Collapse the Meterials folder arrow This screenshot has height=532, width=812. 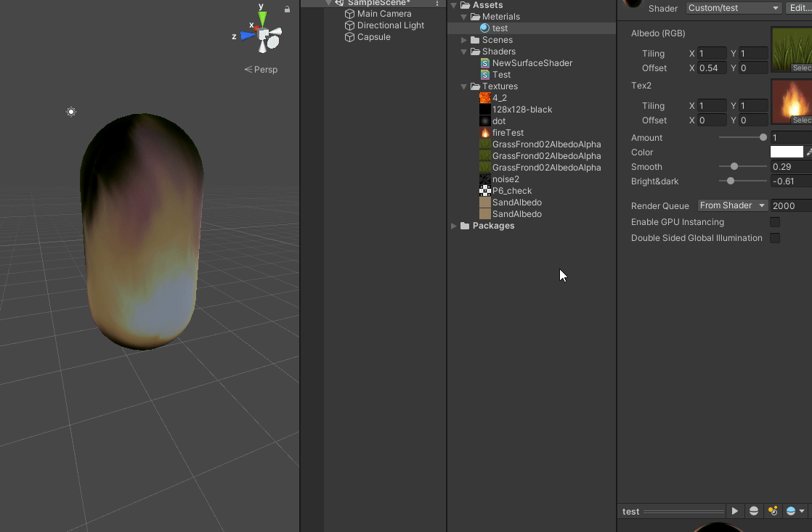click(x=464, y=17)
